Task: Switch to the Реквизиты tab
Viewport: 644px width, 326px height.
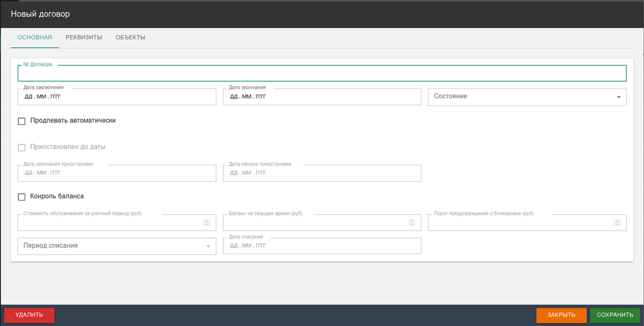Action: click(84, 38)
